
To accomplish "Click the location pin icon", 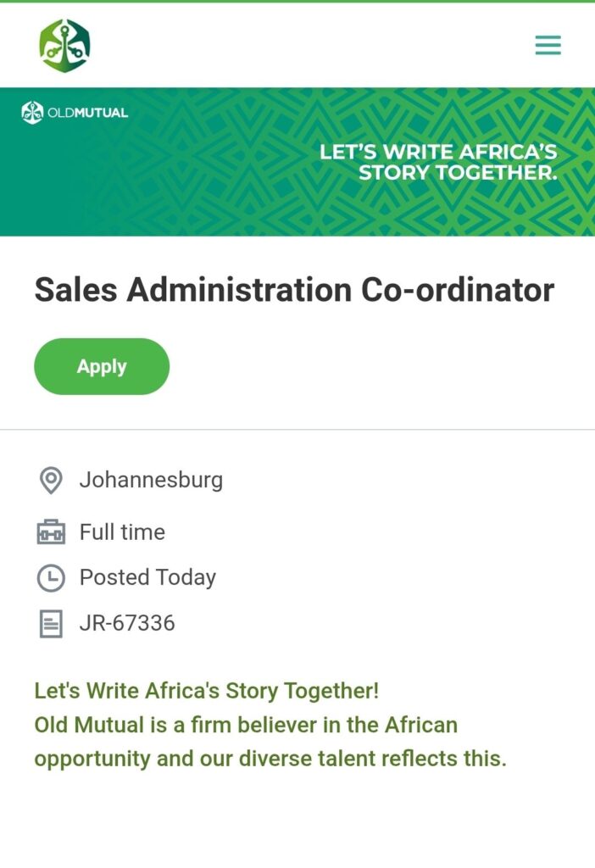I will 51,481.
